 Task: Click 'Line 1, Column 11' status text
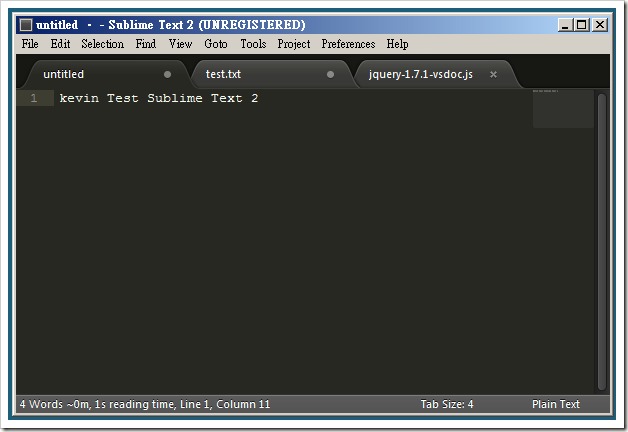click(x=225, y=404)
